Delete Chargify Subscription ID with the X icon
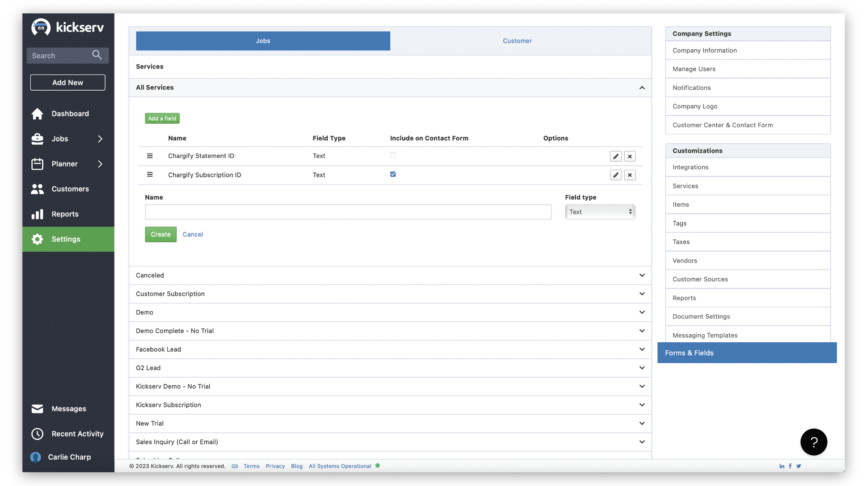 tap(630, 175)
